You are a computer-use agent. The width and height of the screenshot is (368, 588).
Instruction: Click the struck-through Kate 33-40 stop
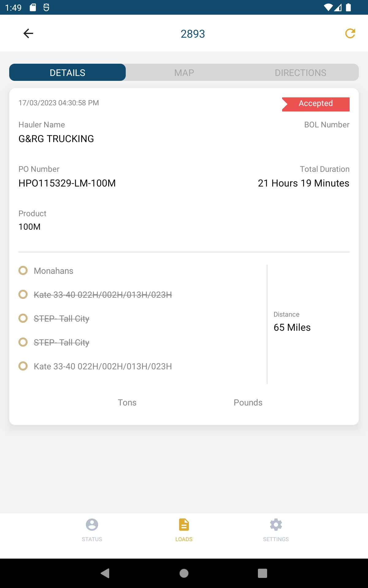coord(103,295)
